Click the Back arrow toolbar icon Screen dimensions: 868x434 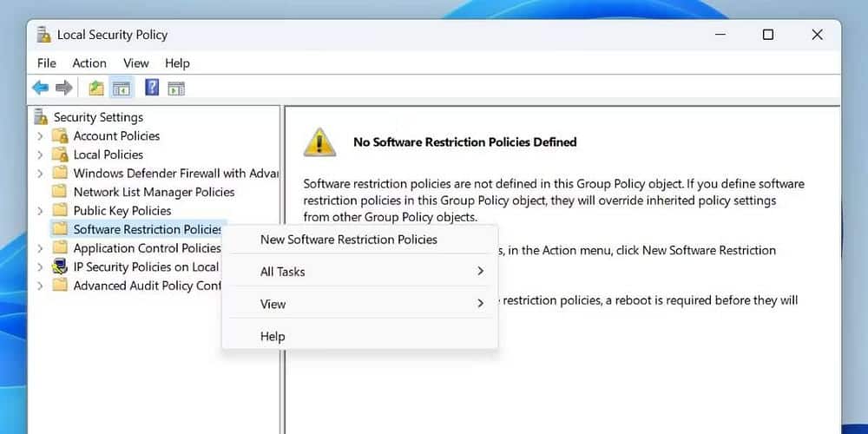coord(40,88)
